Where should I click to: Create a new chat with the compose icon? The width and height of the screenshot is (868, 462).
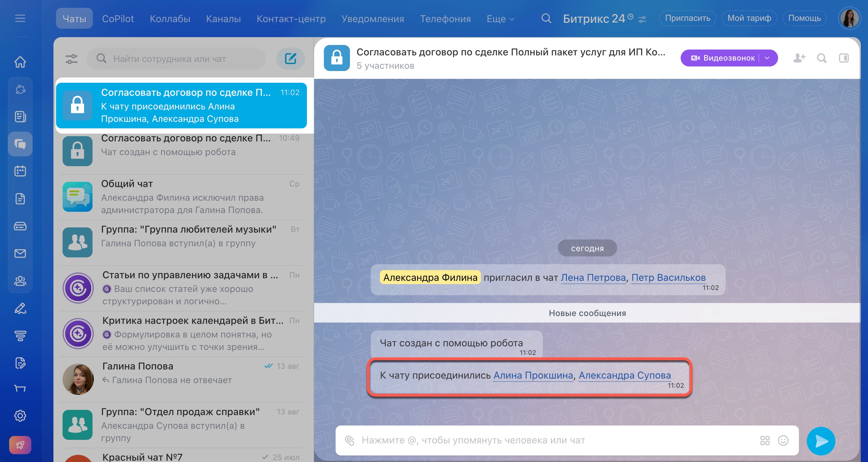click(290, 59)
